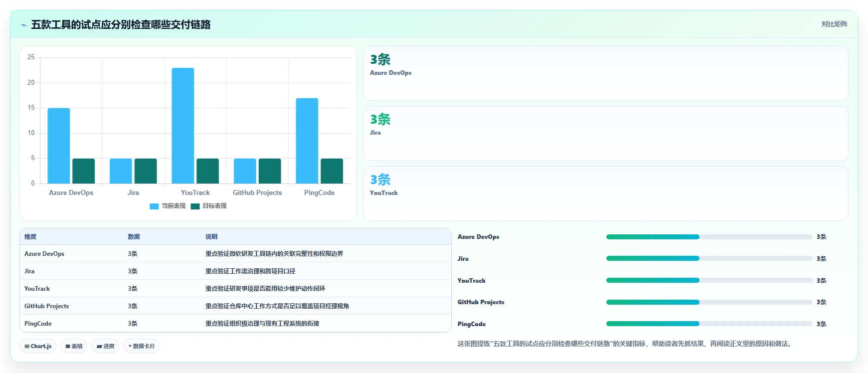
Task: Click the PingCode x-axis chart label
Action: pos(320,192)
